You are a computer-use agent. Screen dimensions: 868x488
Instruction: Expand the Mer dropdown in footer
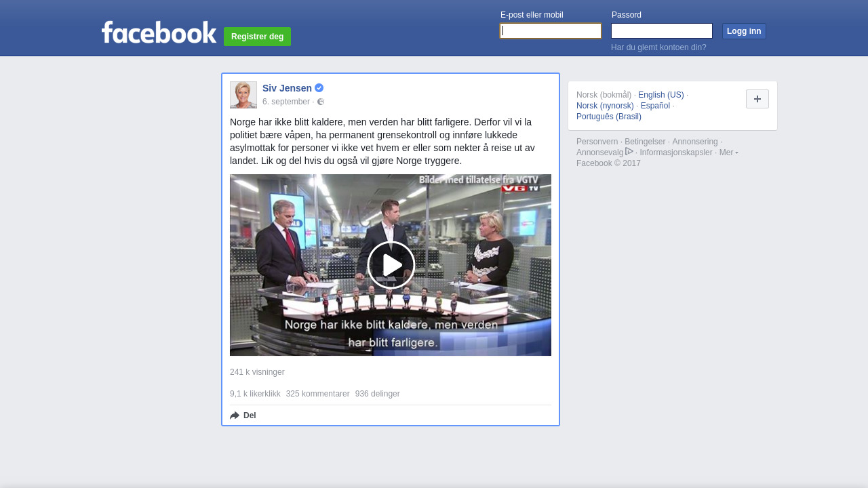coord(728,152)
